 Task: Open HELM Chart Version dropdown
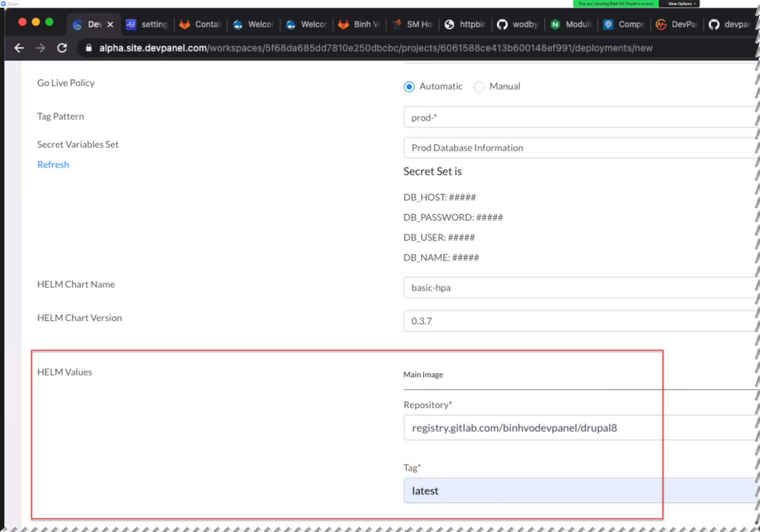pyautogui.click(x=579, y=321)
